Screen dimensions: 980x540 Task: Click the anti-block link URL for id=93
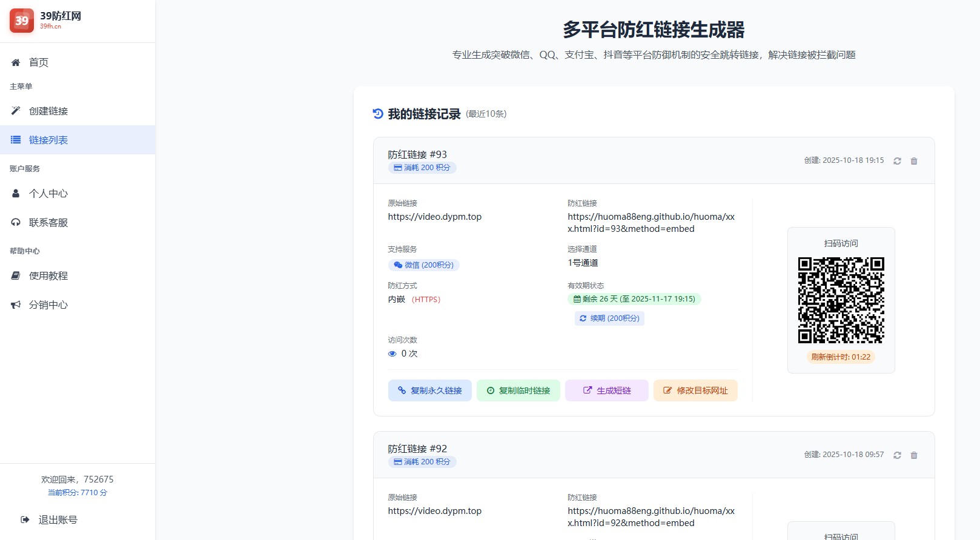(651, 223)
